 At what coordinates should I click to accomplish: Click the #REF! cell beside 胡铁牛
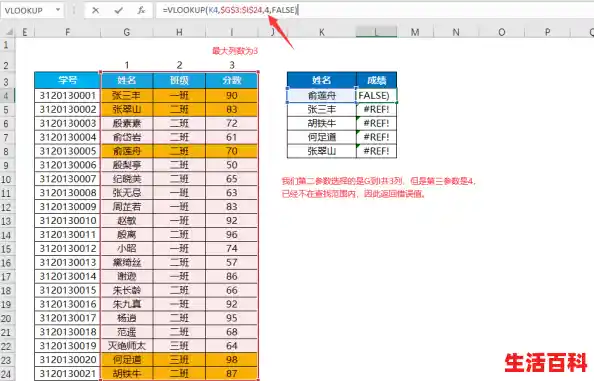click(x=376, y=123)
